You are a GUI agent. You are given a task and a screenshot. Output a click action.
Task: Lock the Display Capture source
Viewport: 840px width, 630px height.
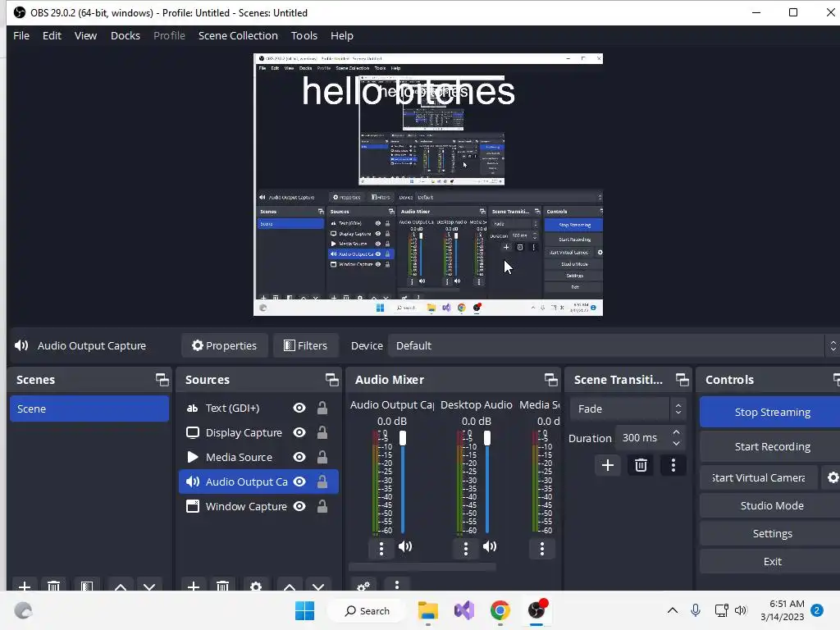[322, 433]
